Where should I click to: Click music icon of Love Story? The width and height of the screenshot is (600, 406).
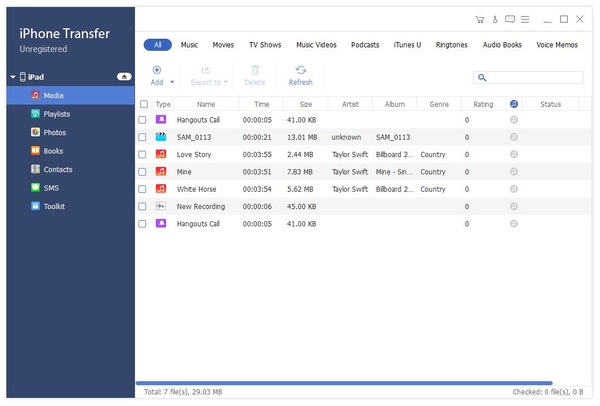161,154
